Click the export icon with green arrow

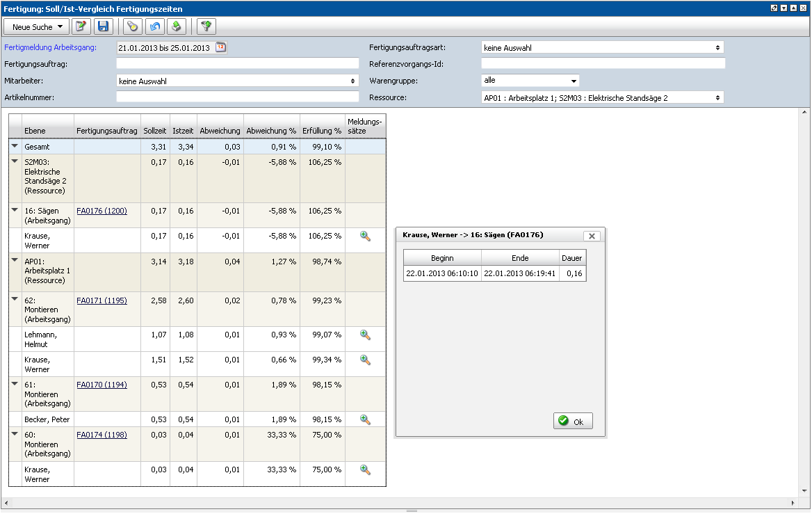[177, 26]
